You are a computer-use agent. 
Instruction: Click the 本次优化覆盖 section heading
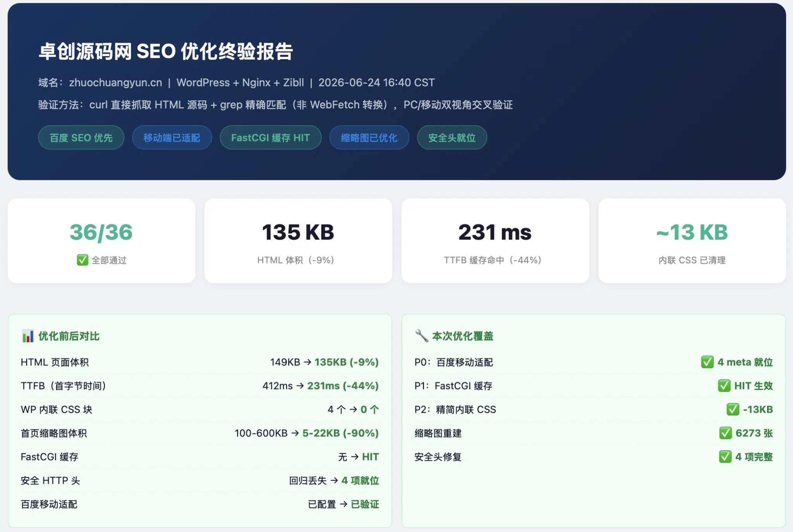(x=463, y=336)
